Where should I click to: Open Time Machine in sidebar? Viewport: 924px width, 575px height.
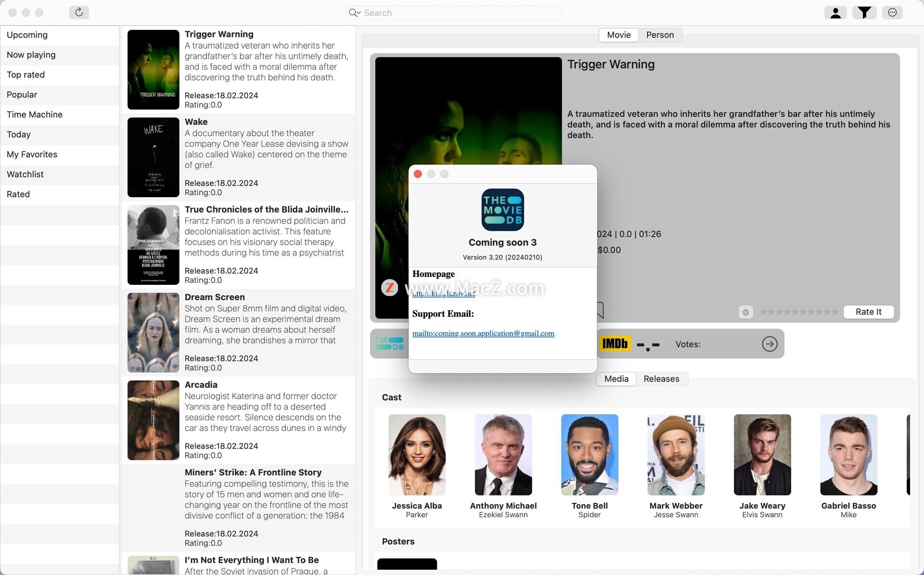point(60,115)
